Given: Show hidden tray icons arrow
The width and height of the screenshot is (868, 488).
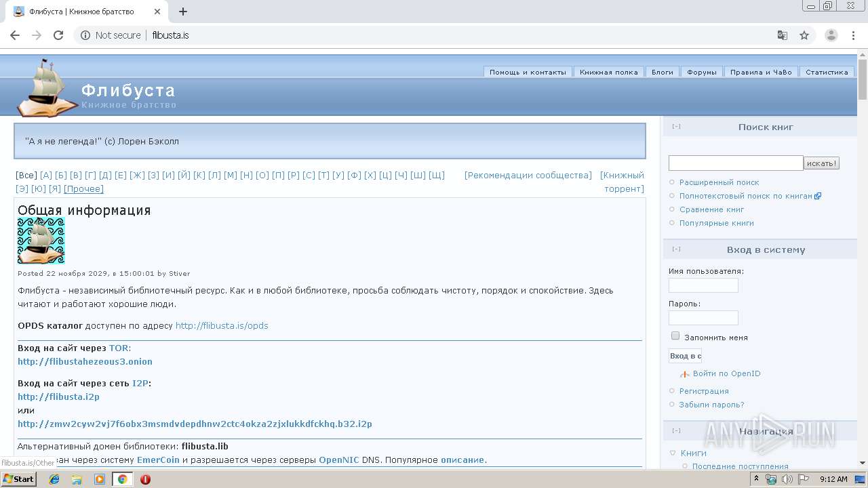Looking at the screenshot, I should pyautogui.click(x=757, y=479).
